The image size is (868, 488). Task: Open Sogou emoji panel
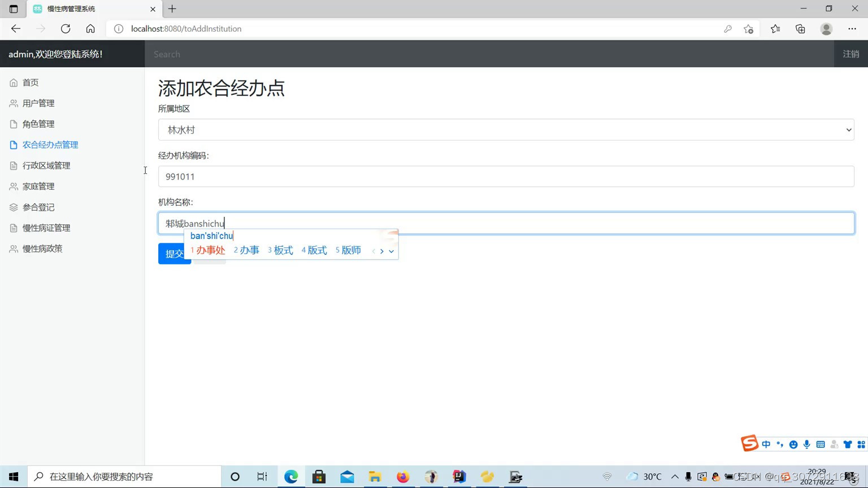point(793,445)
